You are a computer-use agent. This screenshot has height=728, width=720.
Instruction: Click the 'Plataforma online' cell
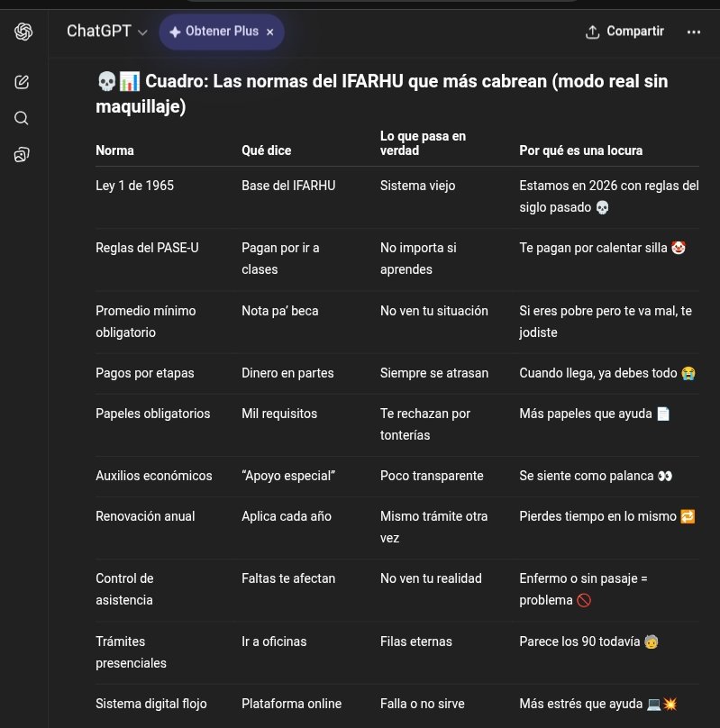(292, 704)
